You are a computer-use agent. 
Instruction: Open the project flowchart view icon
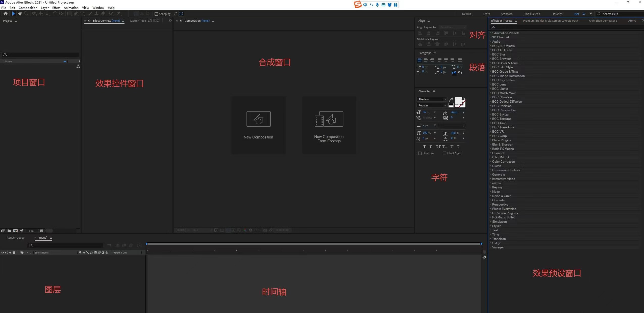[x=78, y=66]
